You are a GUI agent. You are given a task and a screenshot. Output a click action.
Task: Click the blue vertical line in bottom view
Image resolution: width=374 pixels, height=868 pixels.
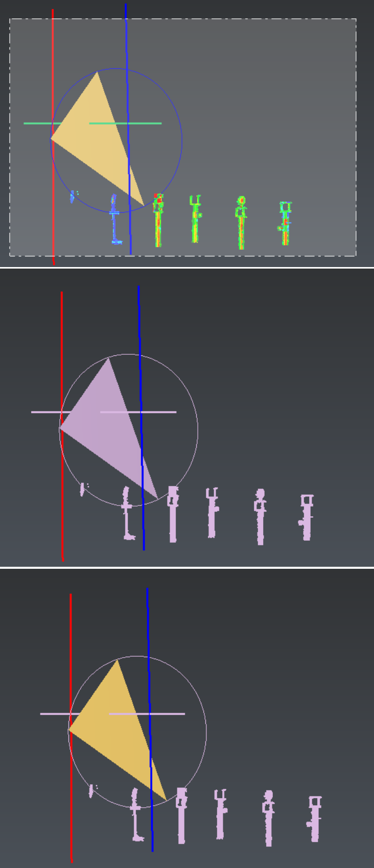[149, 664]
